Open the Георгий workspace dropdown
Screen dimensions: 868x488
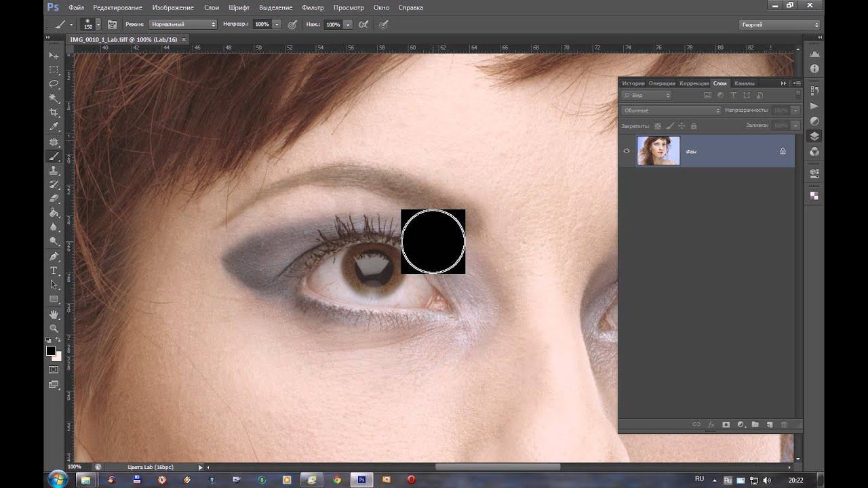(780, 24)
